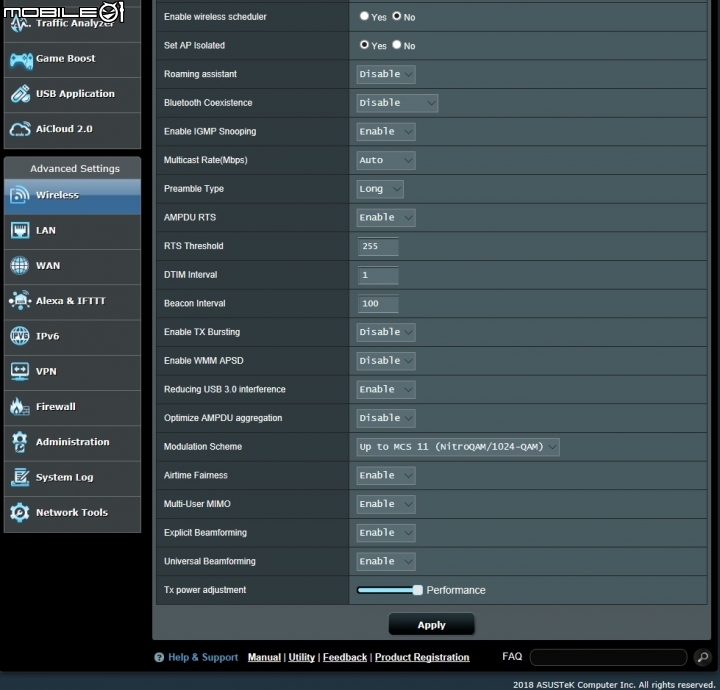
Task: Click the Wireless signal icon
Action: pyautogui.click(x=20, y=195)
